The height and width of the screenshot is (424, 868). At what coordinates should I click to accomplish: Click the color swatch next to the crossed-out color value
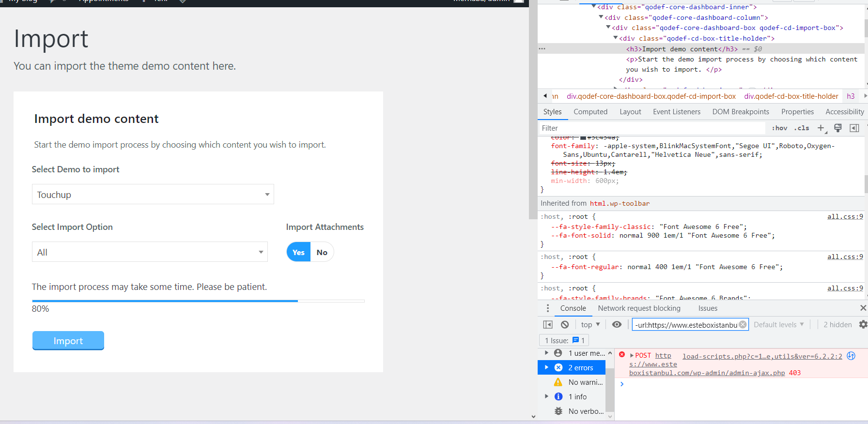click(583, 138)
